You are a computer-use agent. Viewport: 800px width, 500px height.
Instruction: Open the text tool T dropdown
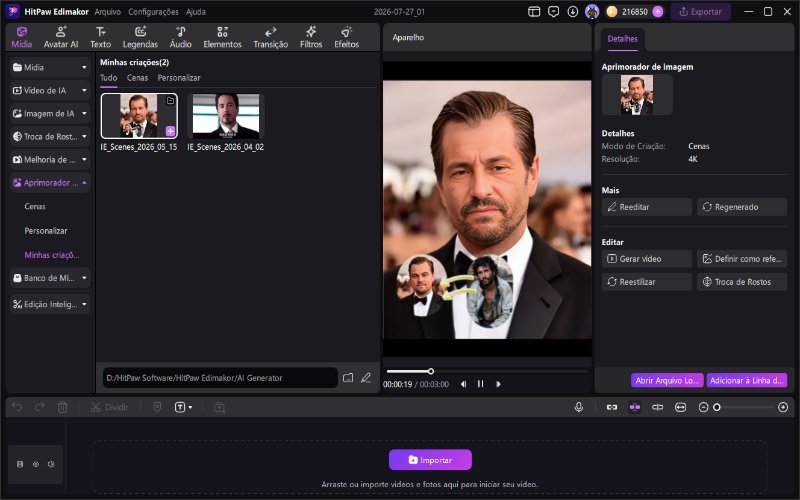pos(183,407)
